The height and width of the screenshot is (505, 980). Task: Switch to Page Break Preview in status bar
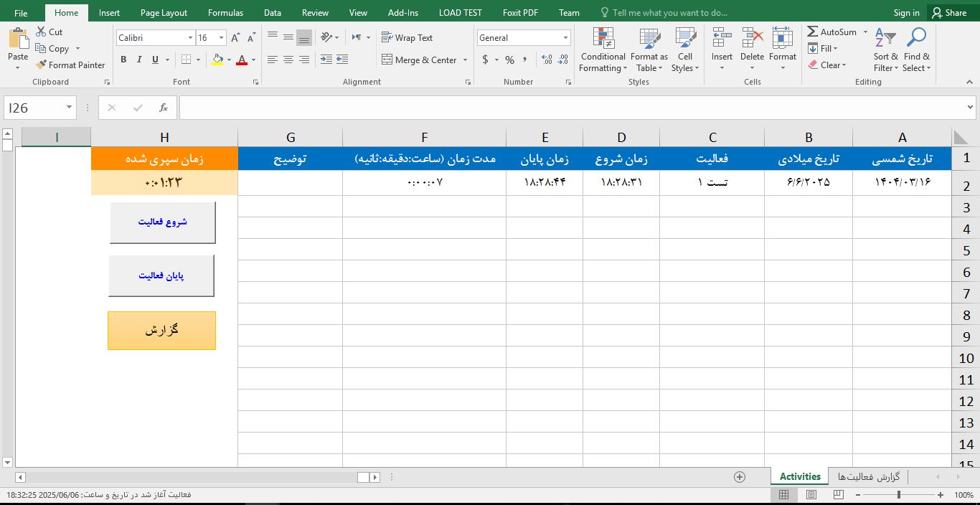[838, 495]
